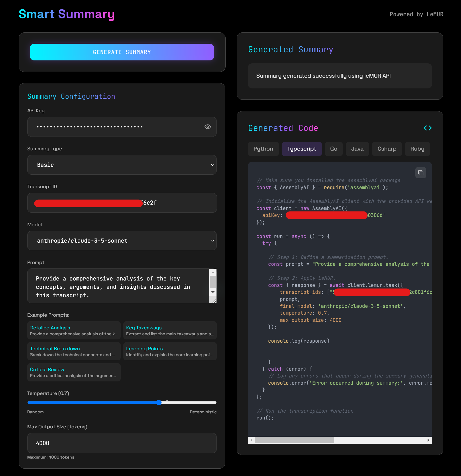
Task: Switch to the Ruby code tab
Action: [x=417, y=149]
